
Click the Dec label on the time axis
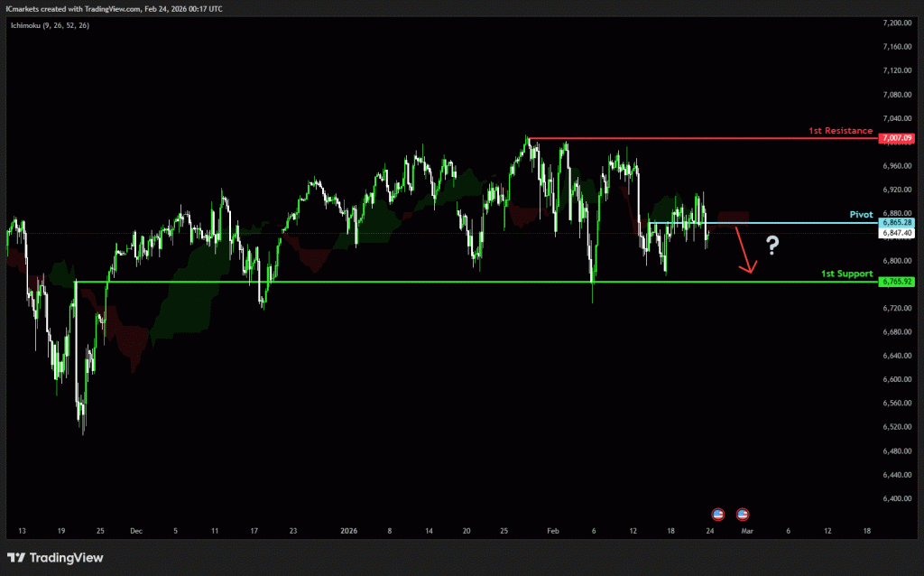135,532
